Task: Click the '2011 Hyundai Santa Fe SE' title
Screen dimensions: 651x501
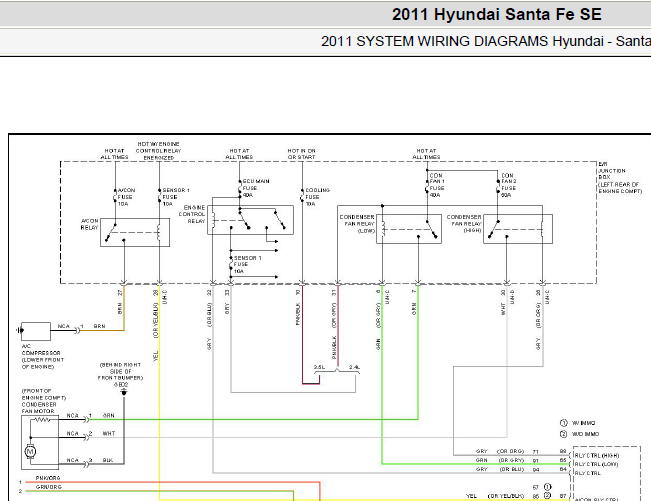Action: click(x=497, y=15)
